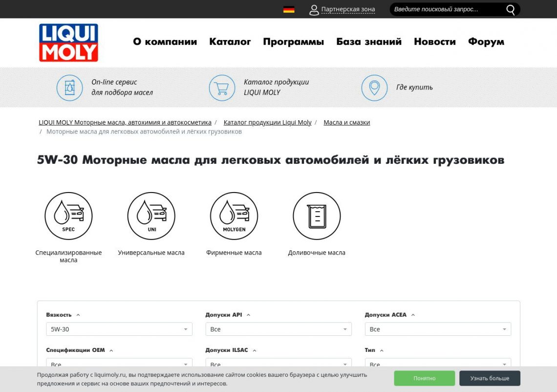Viewport: 557px width, 392px height.
Task: Click Фирменные масла label
Action: pyautogui.click(x=234, y=253)
